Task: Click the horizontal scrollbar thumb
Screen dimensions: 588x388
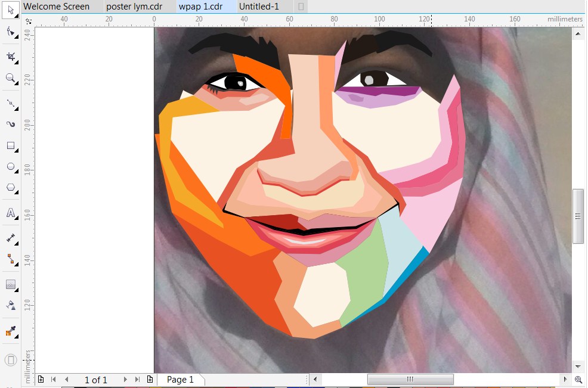Action: 410,379
